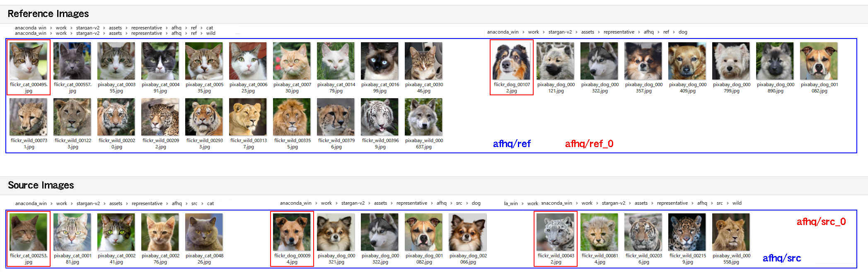This screenshot has height=278, width=868.
Task: Open cheetah cub image flickr_wild_000814.jpg
Action: pyautogui.click(x=599, y=232)
